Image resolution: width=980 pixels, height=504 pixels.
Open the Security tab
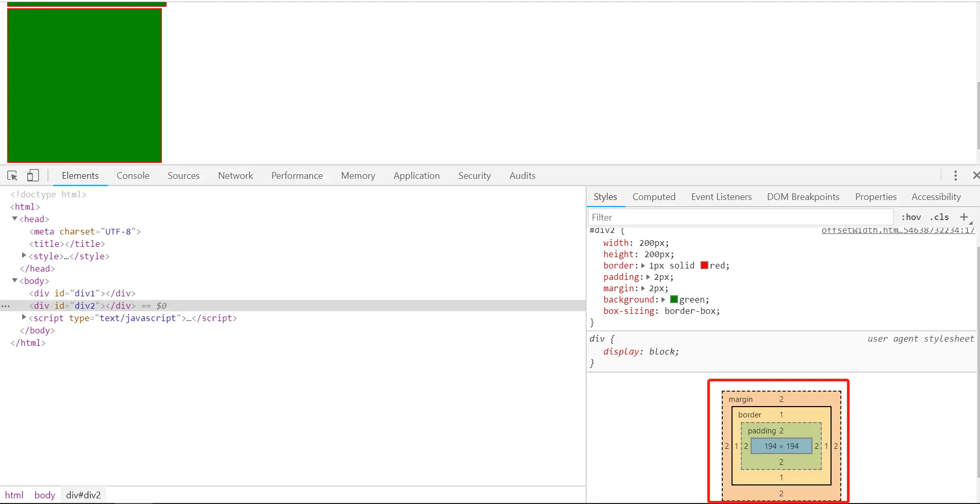(x=474, y=176)
